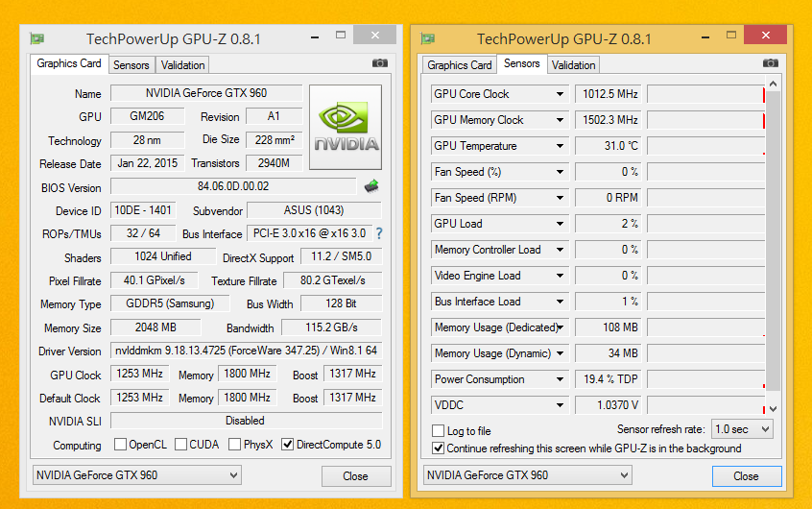Screen dimensions: 812x509
Task: Uncheck the DirectCompute 5.0 checkbox
Action: tap(287, 445)
